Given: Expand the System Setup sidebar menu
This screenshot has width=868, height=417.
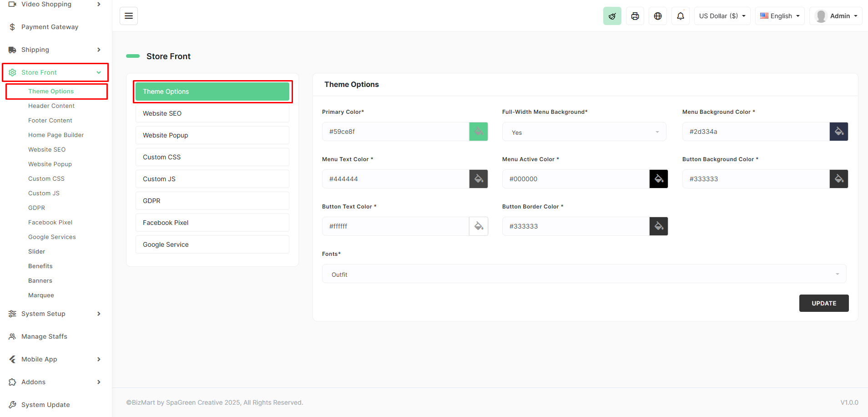Looking at the screenshot, I should point(55,314).
